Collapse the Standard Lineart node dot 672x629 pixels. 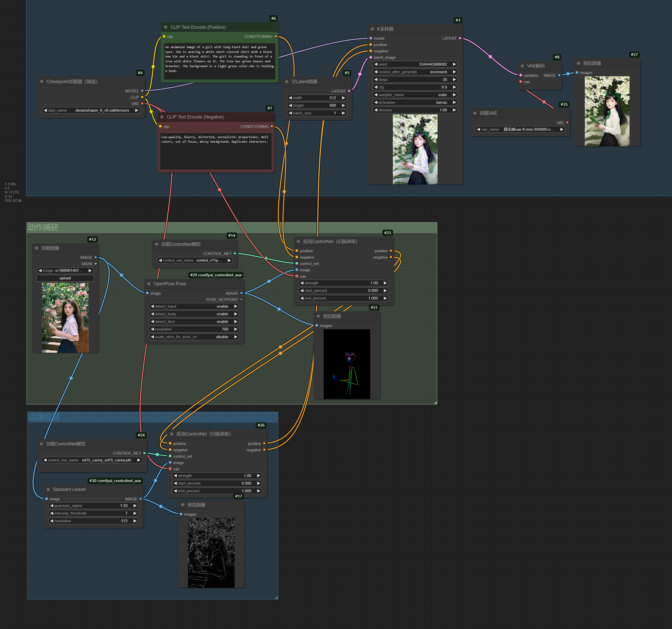(x=48, y=489)
